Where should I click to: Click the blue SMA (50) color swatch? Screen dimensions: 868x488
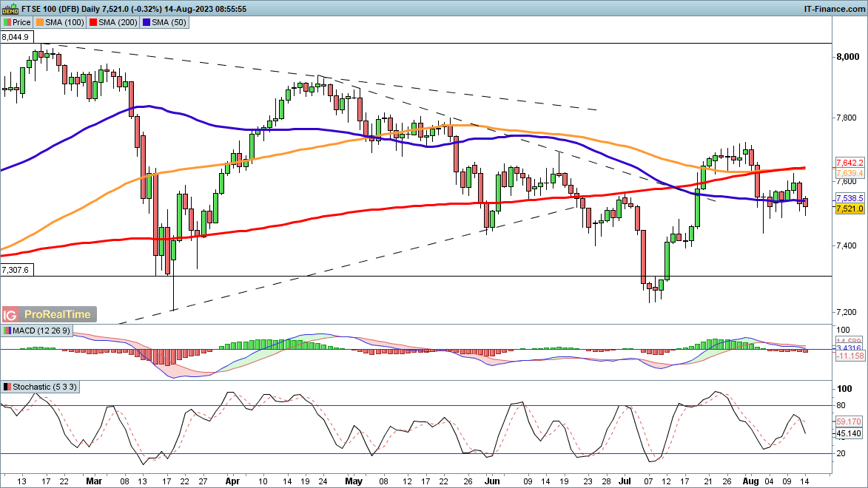(148, 23)
